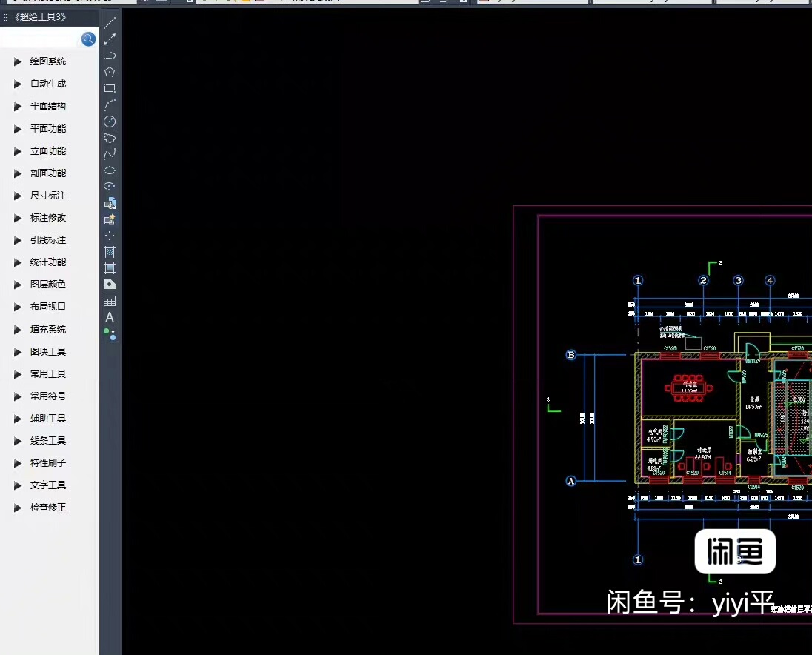Select the Rectangle tool
The height and width of the screenshot is (655, 812).
(110, 88)
